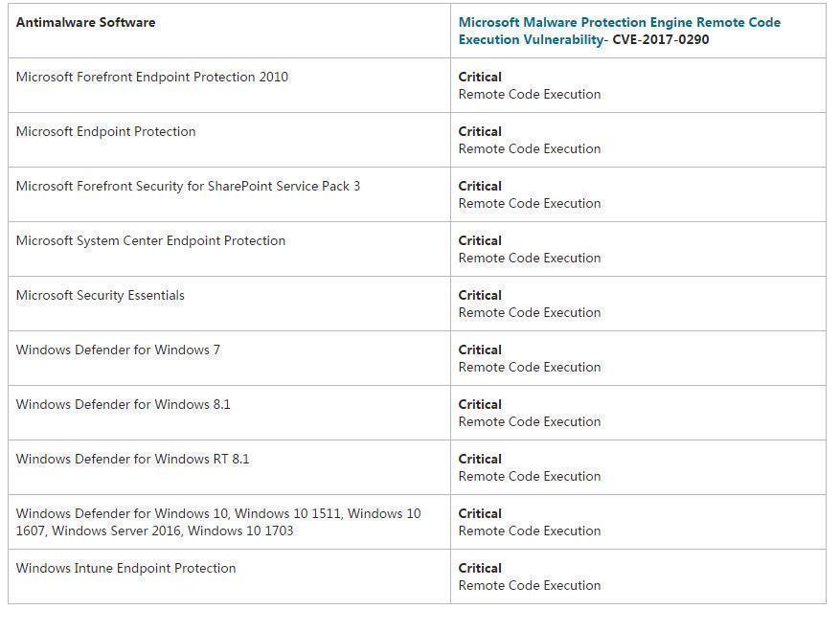Click "Critical" in the Windows Defender Windows 10 row

point(480,514)
